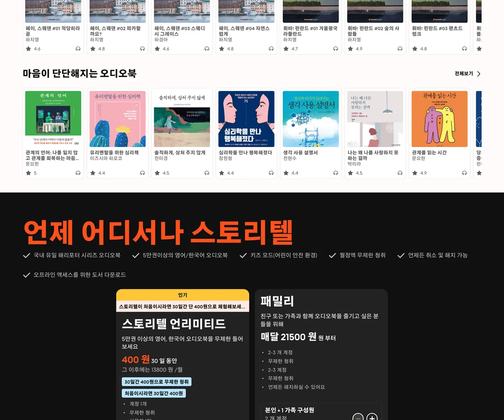Click author name 장원청

tap(226, 158)
